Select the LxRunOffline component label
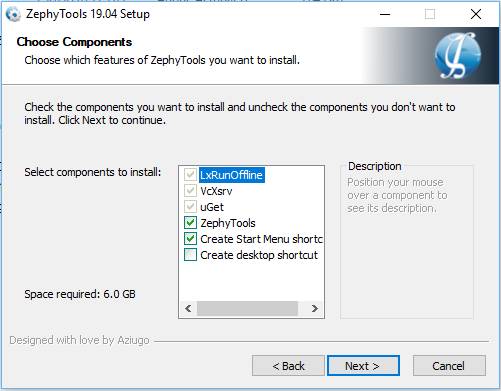 (x=232, y=175)
